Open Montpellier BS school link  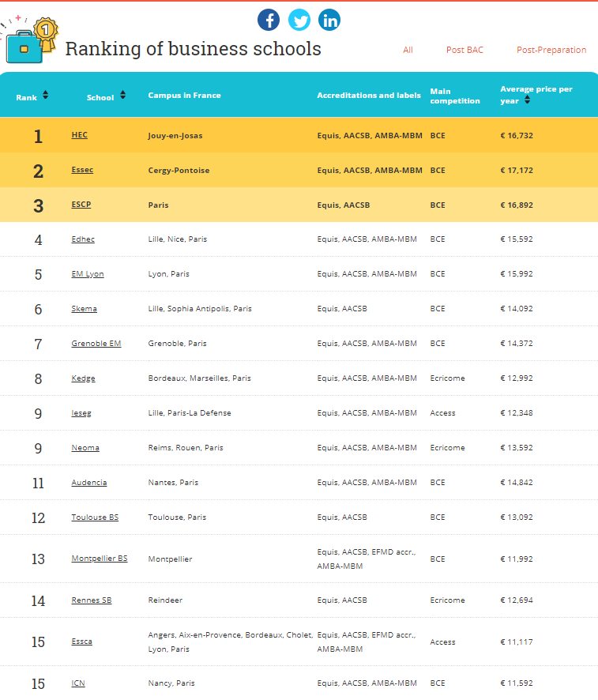tap(100, 559)
